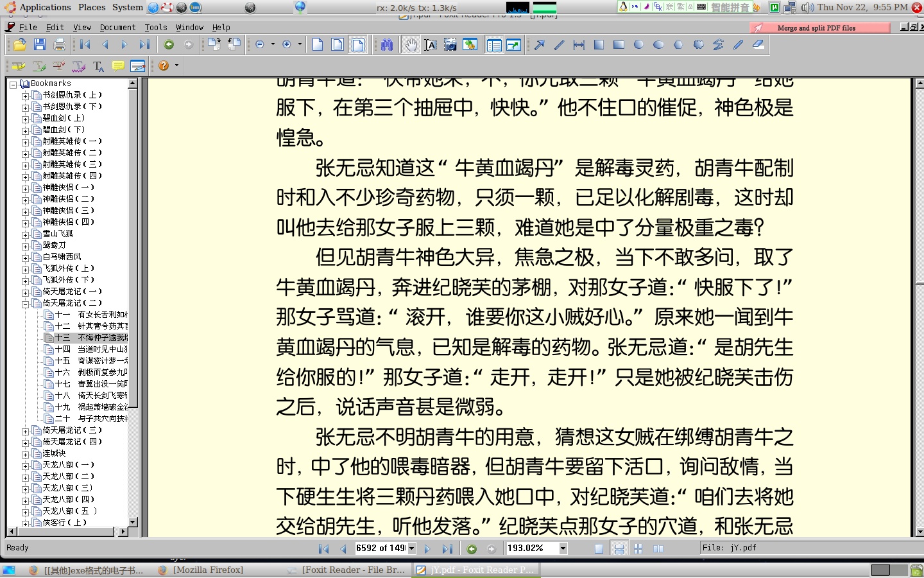The width and height of the screenshot is (924, 578).
Task: Select the Text Select tool
Action: [431, 44]
